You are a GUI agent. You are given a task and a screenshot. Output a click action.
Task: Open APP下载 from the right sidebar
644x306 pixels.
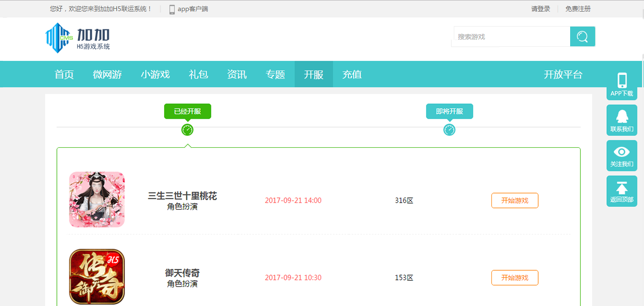(622, 83)
